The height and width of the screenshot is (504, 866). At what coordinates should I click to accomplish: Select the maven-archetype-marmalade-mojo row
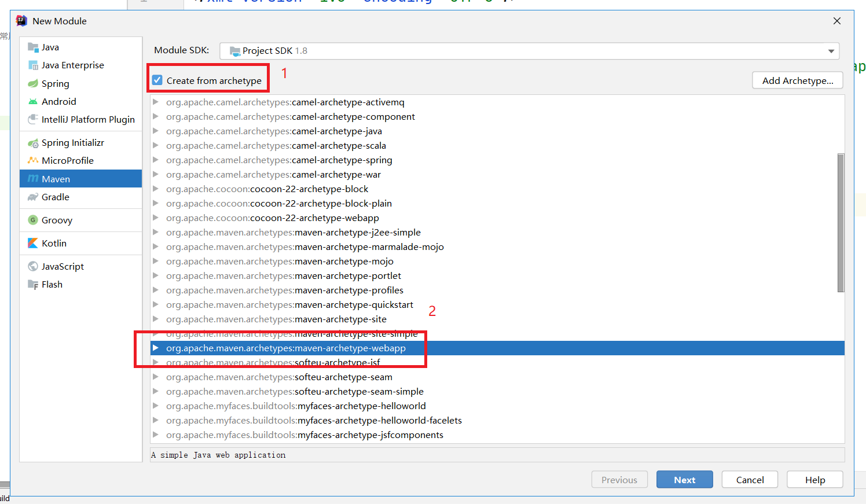[497, 247]
